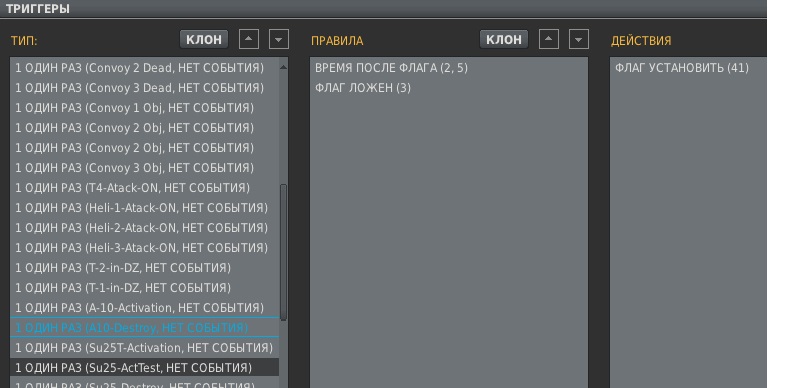The width and height of the screenshot is (795, 388).
Task: Select the Heli-2-Atack-ON trigger
Action: 144,228
